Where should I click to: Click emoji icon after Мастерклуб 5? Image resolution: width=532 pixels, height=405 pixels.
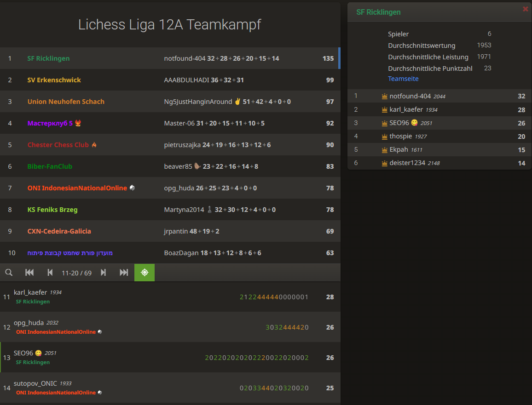click(78, 123)
